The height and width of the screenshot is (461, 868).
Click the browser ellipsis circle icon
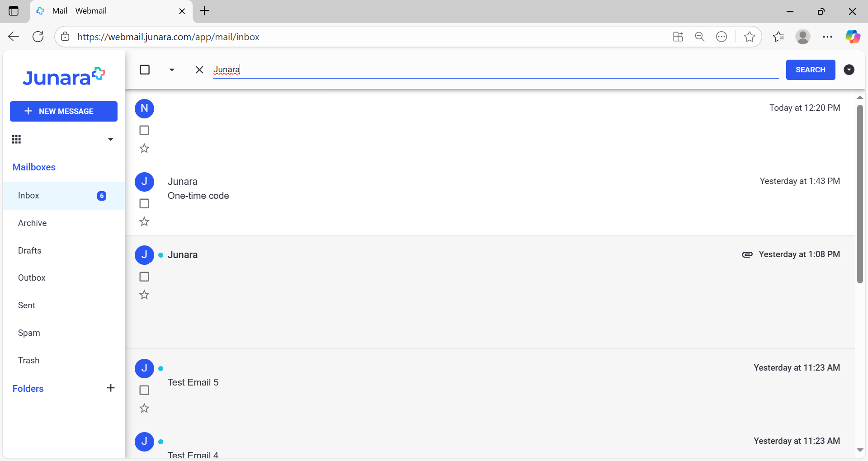tap(722, 37)
